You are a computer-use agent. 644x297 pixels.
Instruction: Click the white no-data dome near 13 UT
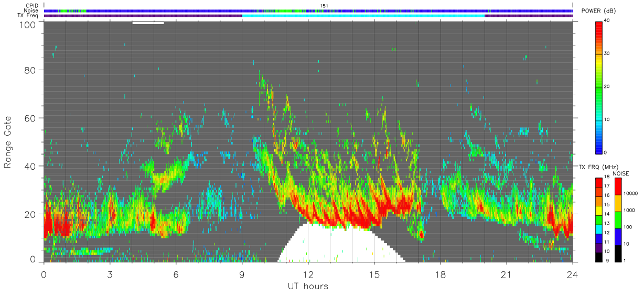click(341, 245)
